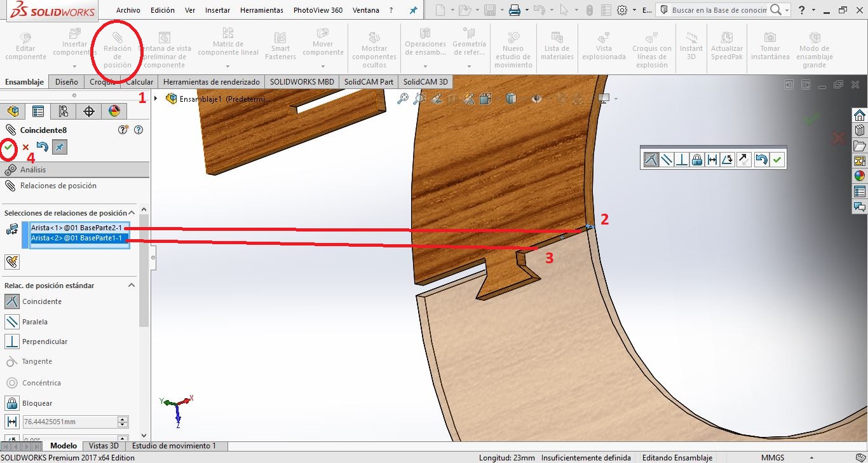Screen dimensions: 868x463
Task: Click the Print icon in the top toolbar
Action: pos(515,10)
